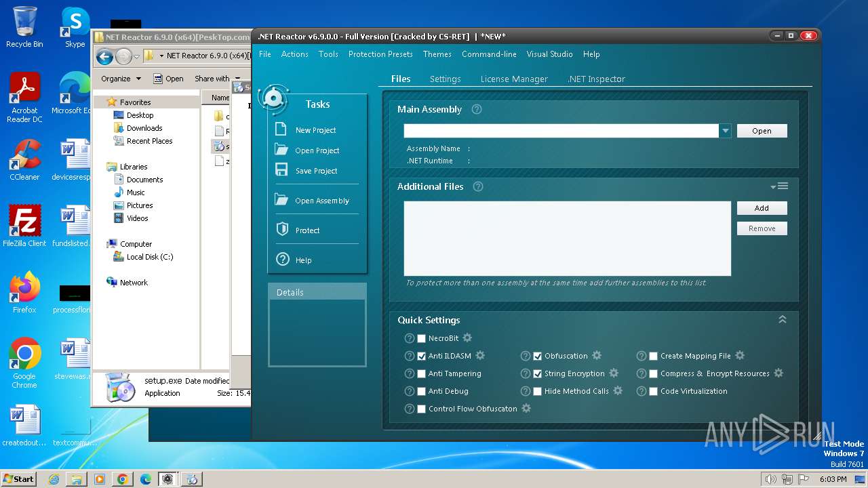Open Control Flow Obfuscation settings gear

coord(526,408)
